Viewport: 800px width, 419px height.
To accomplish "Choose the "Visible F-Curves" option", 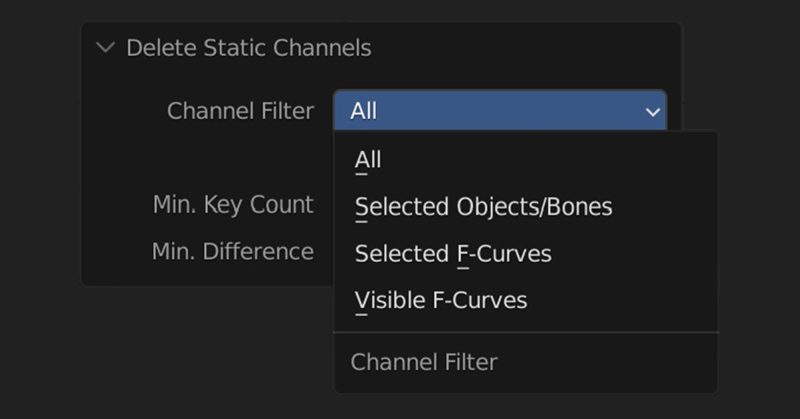I will (441, 300).
